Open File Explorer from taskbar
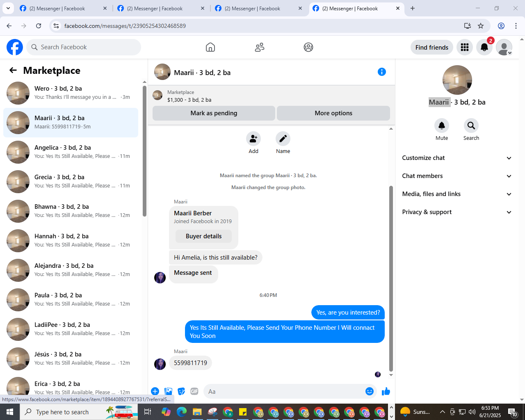The width and height of the screenshot is (525, 420). point(197,412)
